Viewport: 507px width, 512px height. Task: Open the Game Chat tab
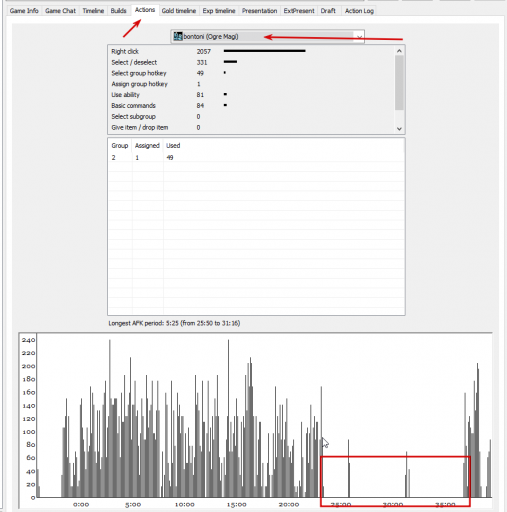(60, 11)
